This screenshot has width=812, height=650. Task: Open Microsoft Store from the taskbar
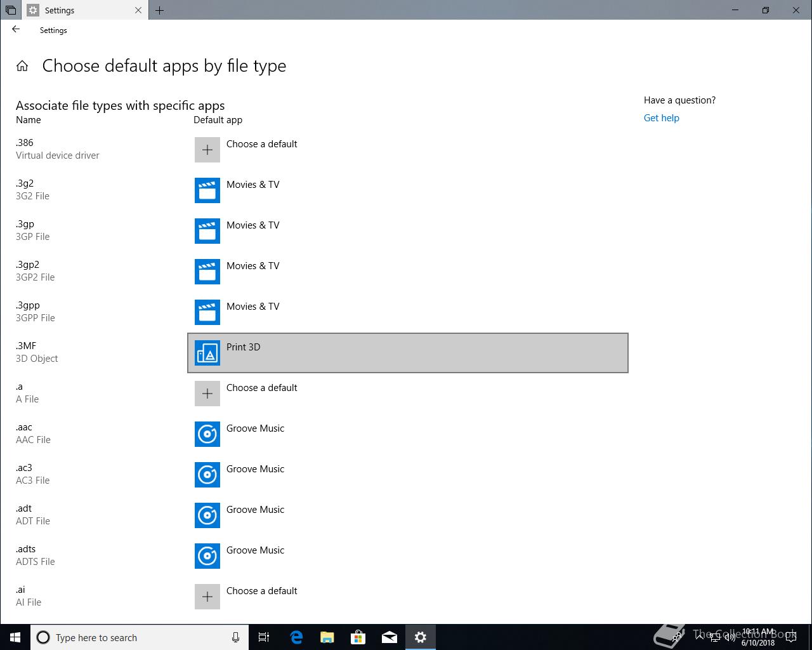[x=358, y=637]
